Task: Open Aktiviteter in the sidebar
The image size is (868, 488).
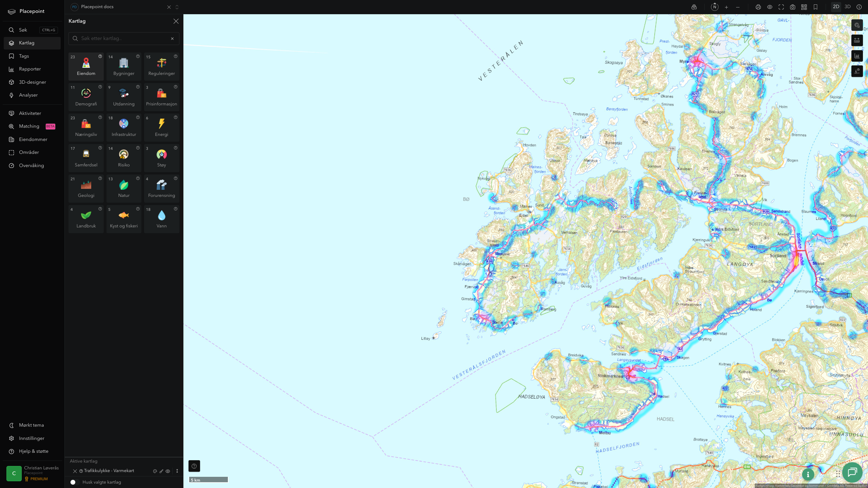Action: pos(32,114)
